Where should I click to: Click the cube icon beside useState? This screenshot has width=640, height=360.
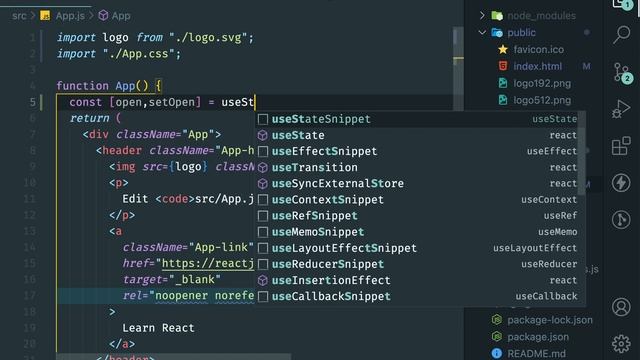tap(263, 135)
